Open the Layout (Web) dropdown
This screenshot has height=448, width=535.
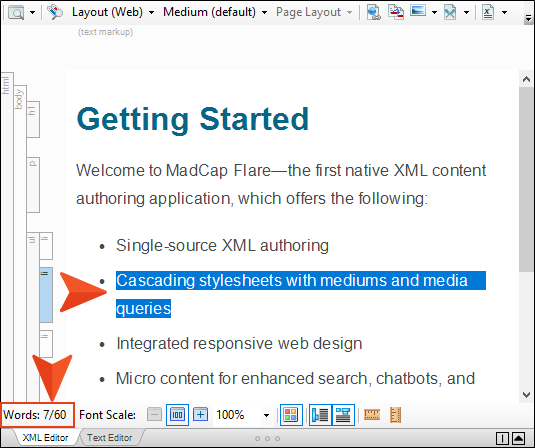click(x=113, y=12)
